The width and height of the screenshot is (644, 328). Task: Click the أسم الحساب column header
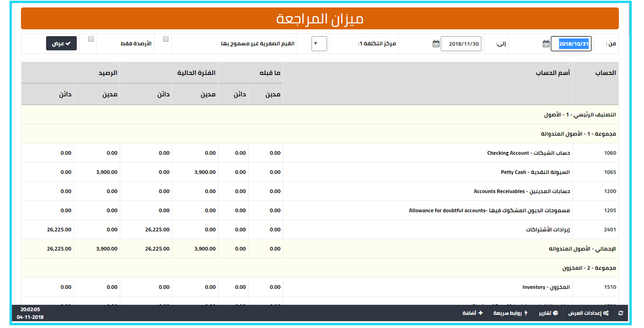point(552,73)
